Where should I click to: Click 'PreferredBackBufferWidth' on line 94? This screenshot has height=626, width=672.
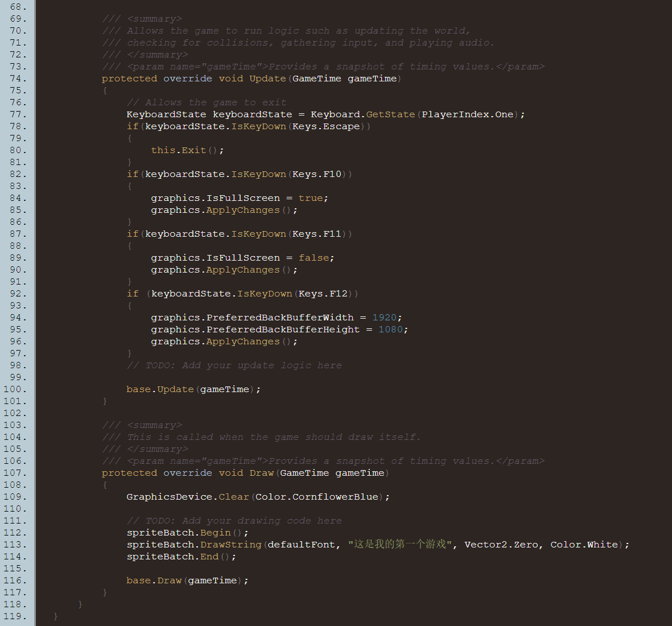pyautogui.click(x=281, y=318)
